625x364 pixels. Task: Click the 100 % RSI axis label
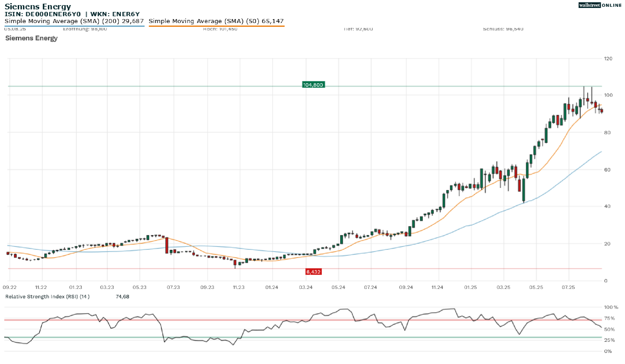(x=611, y=307)
